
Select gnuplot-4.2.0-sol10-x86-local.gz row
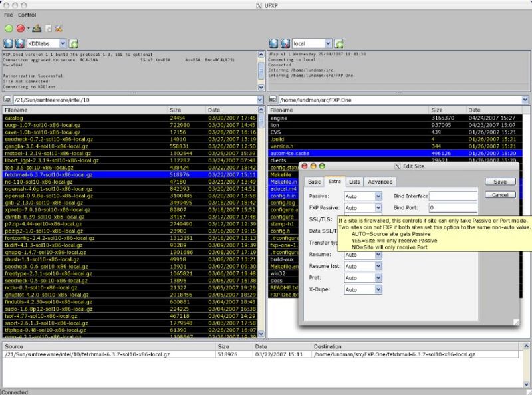(x=130, y=295)
